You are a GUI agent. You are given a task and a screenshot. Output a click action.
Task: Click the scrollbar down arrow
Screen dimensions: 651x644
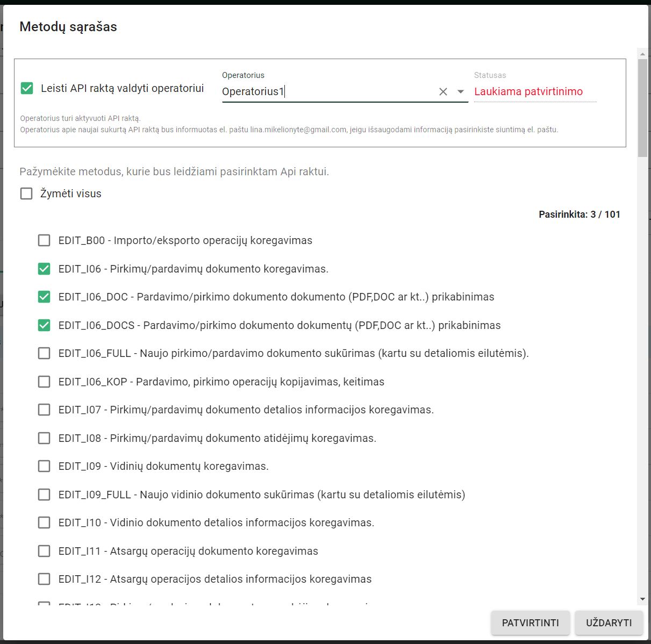click(x=642, y=599)
